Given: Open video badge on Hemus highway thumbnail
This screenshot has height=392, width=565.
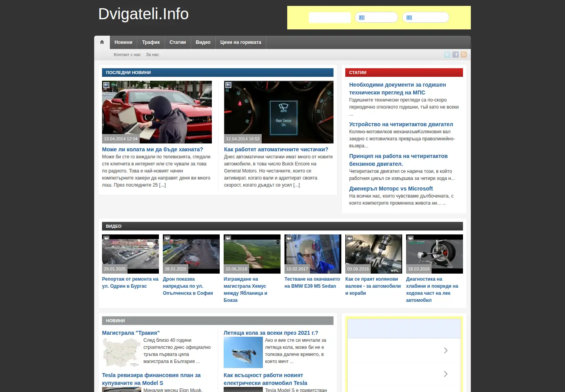Looking at the screenshot, I should (x=228, y=238).
